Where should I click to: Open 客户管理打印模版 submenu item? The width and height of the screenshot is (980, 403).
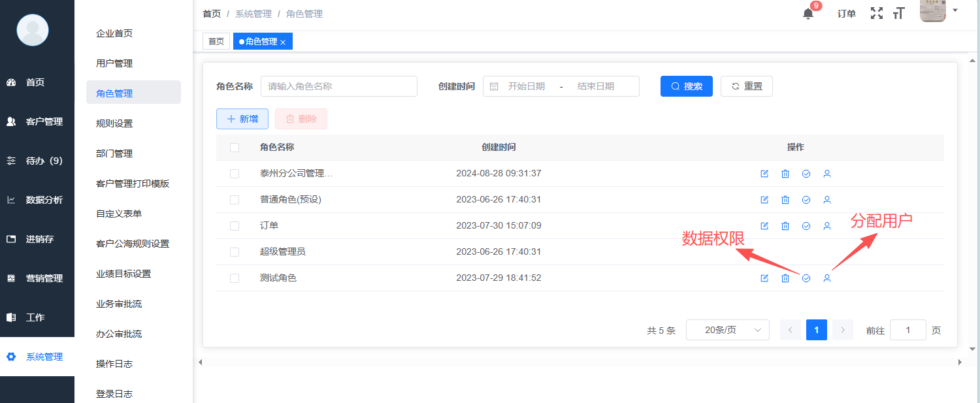tap(133, 184)
